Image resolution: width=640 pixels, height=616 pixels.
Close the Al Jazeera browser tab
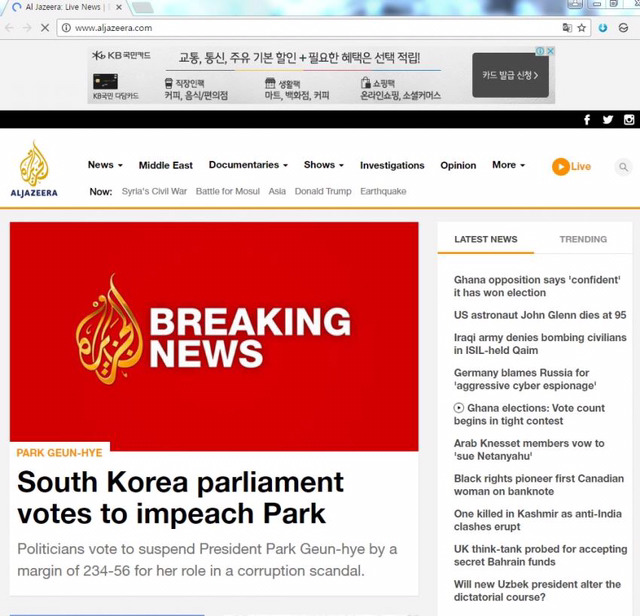point(119,7)
